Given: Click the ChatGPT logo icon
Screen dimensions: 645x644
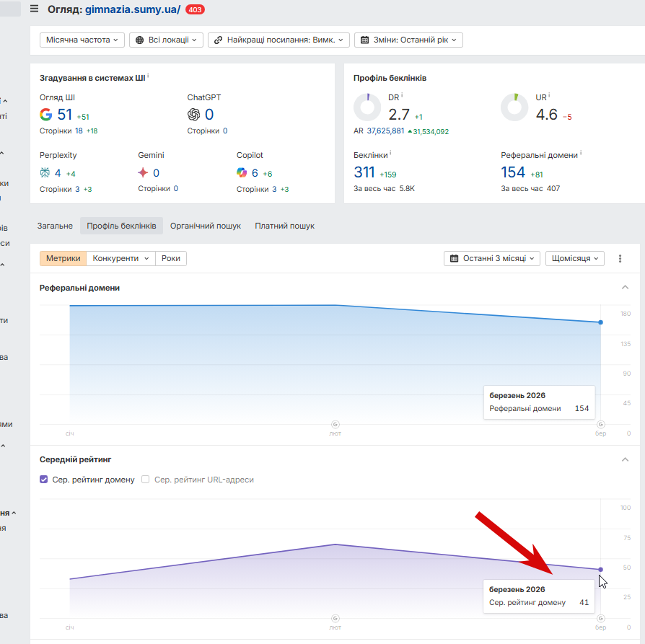Looking at the screenshot, I should (194, 115).
